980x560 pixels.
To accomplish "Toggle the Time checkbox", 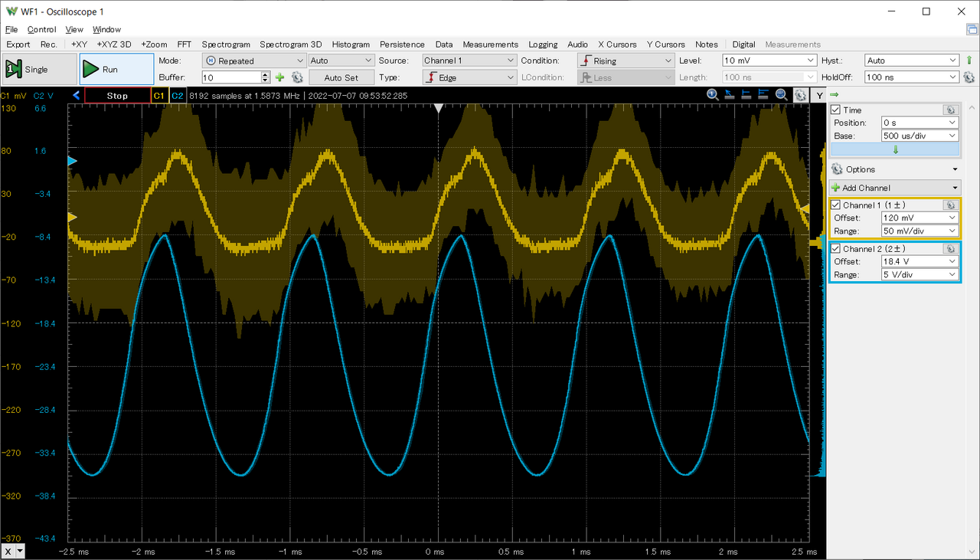I will (x=836, y=110).
